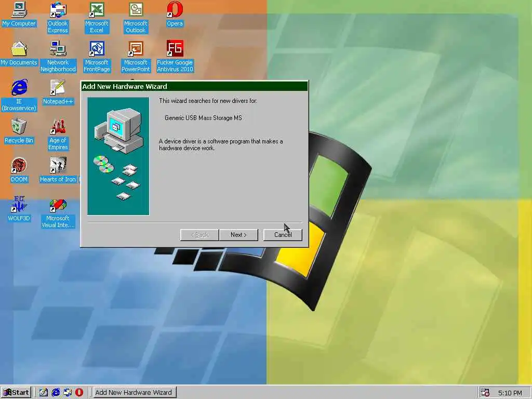The height and width of the screenshot is (399, 532).
Task: Click the system tray scheduler icon
Action: pos(485,393)
